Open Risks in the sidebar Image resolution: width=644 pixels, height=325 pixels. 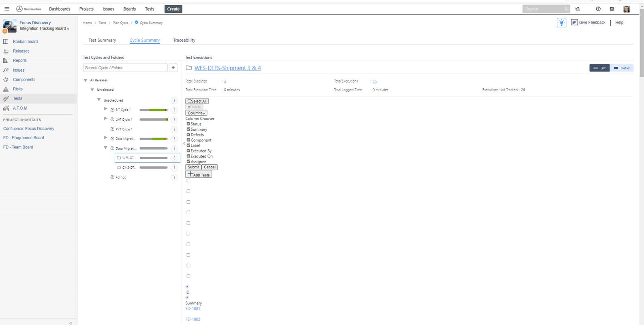[x=18, y=89]
